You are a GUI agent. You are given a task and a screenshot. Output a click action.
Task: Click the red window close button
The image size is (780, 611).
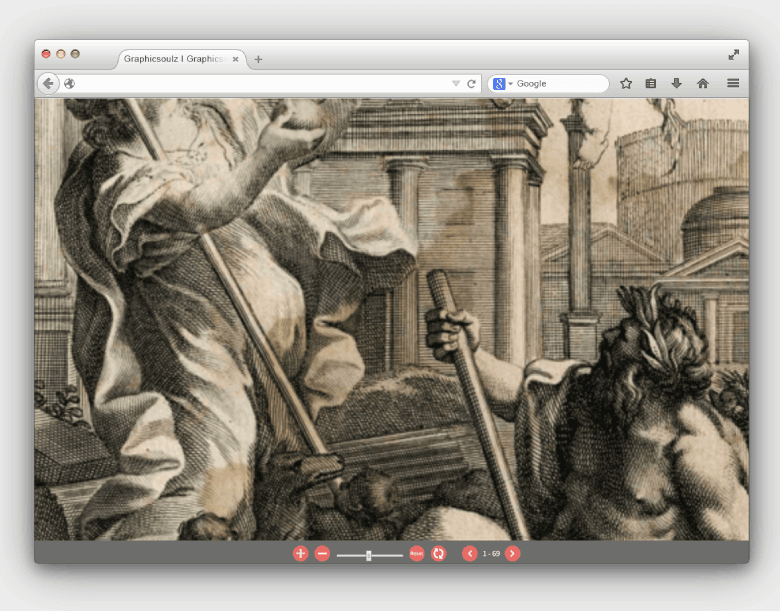tap(46, 54)
